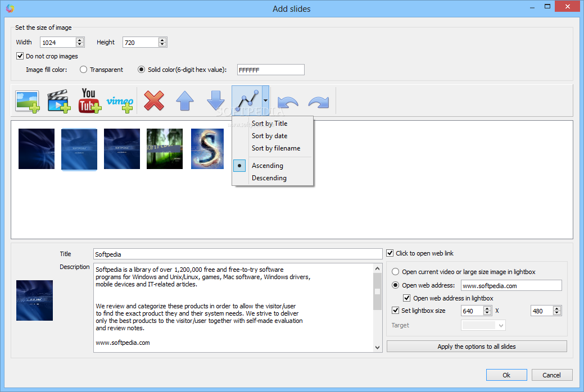Click the web address field www.softpedia.com
Image resolution: width=584 pixels, height=392 pixels.
coord(511,285)
